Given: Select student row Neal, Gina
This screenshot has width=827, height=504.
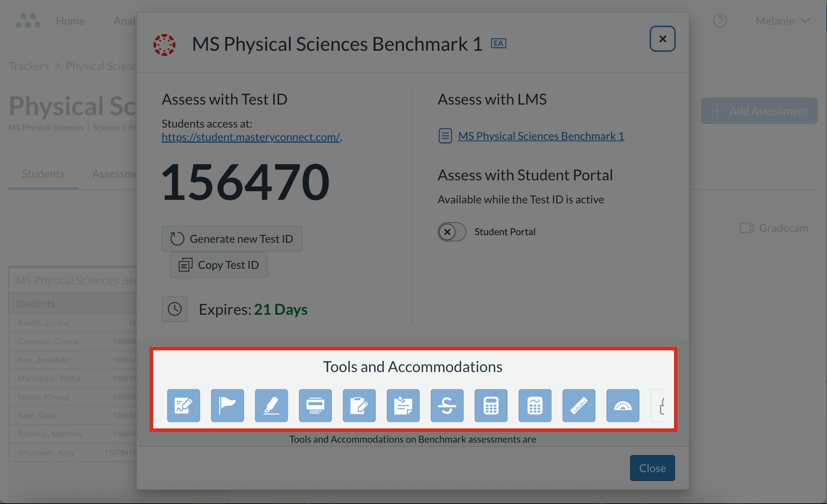Looking at the screenshot, I should pyautogui.click(x=73, y=416).
